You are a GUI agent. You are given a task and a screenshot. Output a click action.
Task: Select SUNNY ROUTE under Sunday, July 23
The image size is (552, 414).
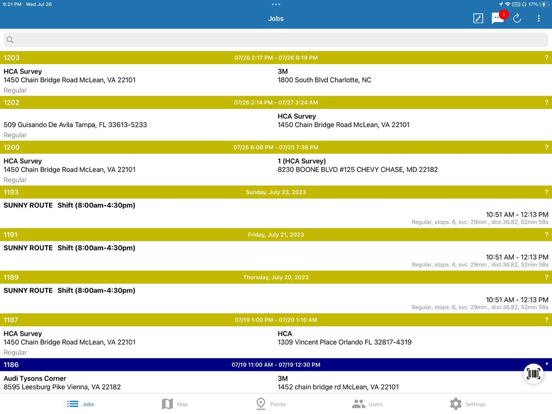pos(28,205)
